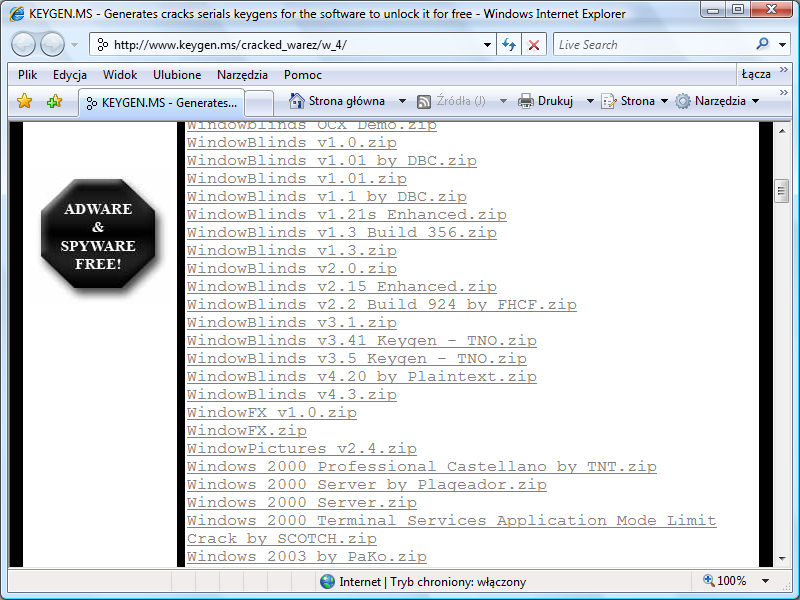Expand the Łącza bar overflow chevron

[784, 69]
